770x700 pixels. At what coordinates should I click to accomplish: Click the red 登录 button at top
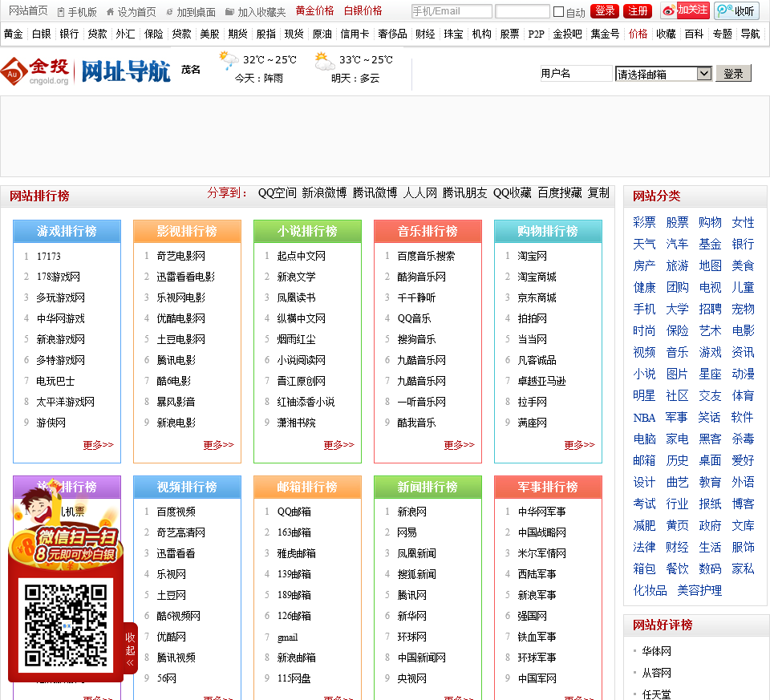(605, 10)
